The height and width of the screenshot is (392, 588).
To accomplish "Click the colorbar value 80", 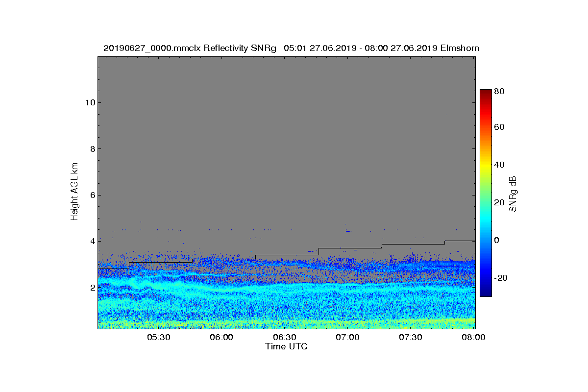I will click(500, 91).
